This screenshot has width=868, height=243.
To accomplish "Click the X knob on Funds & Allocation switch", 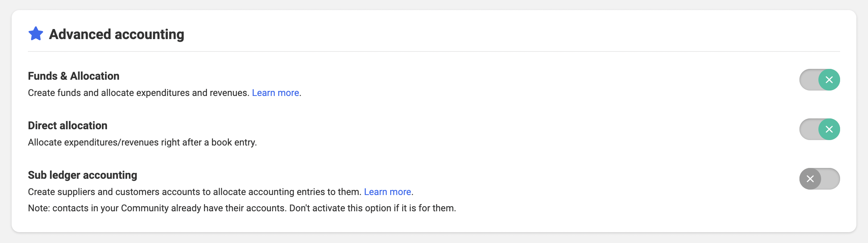I will coord(829,80).
